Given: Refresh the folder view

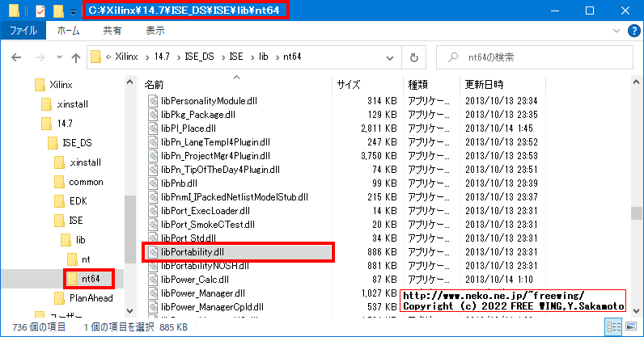Looking at the screenshot, I should (414, 58).
